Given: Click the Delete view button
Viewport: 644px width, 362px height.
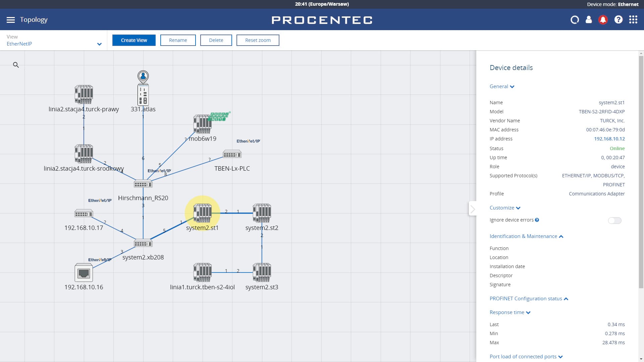Looking at the screenshot, I should pos(216,40).
